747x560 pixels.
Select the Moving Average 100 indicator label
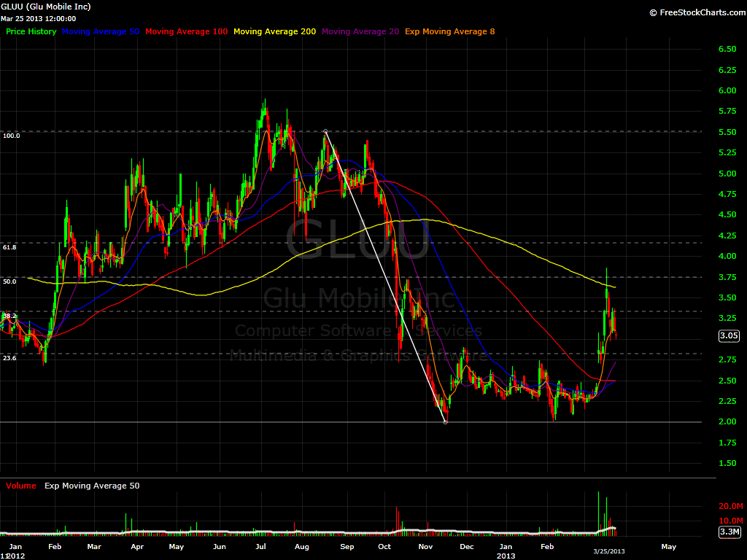186,31
